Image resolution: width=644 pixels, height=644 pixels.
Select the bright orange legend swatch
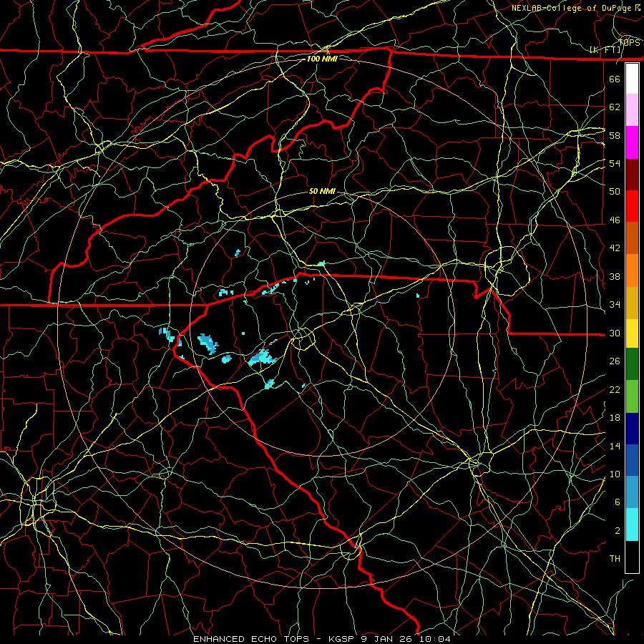coord(632,270)
